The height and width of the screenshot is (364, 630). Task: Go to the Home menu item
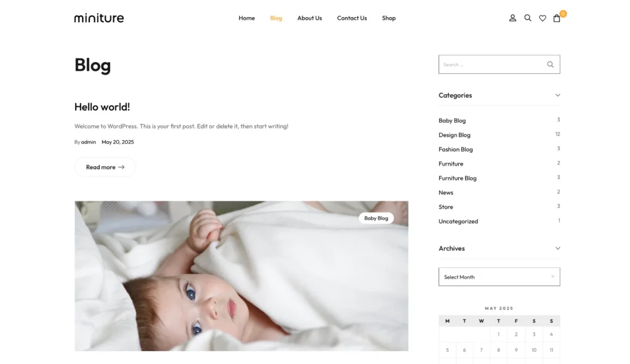(x=247, y=18)
